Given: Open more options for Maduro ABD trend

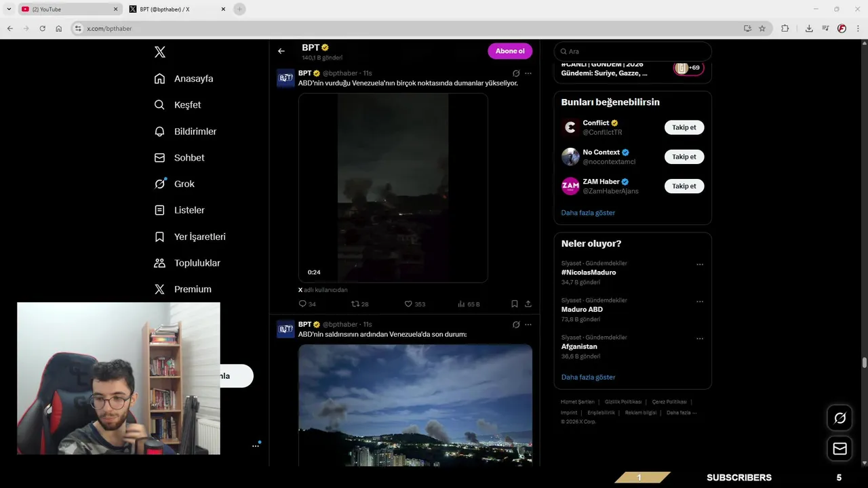Looking at the screenshot, I should pos(700,302).
